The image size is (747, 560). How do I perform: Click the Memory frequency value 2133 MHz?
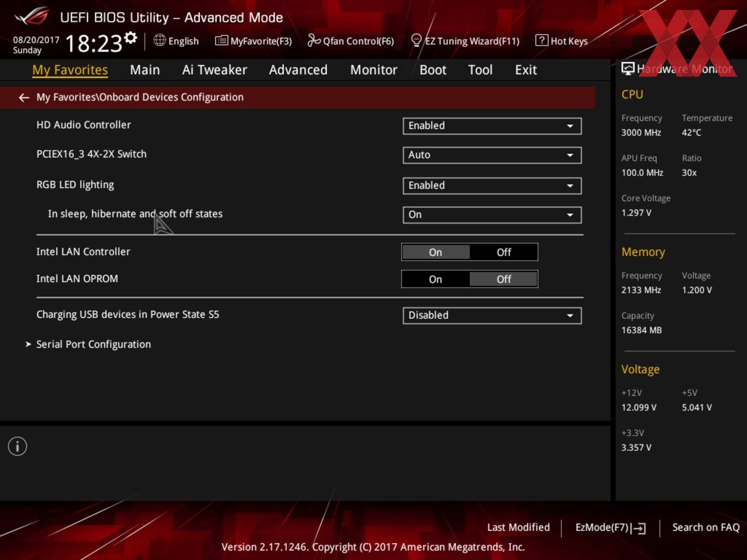(641, 290)
